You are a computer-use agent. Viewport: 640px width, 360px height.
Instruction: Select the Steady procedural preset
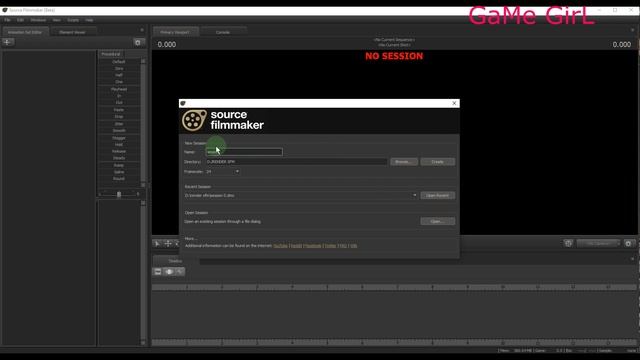click(119, 158)
